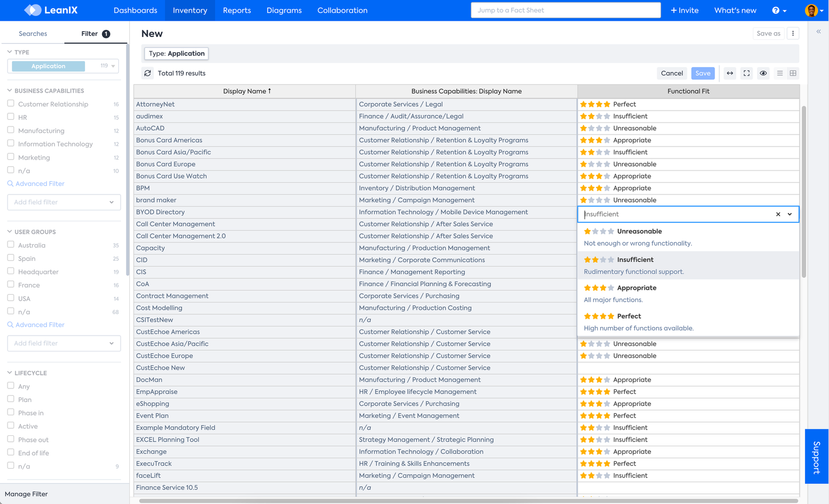This screenshot has width=829, height=504.
Task: Collapse the right side panel
Action: (x=819, y=32)
